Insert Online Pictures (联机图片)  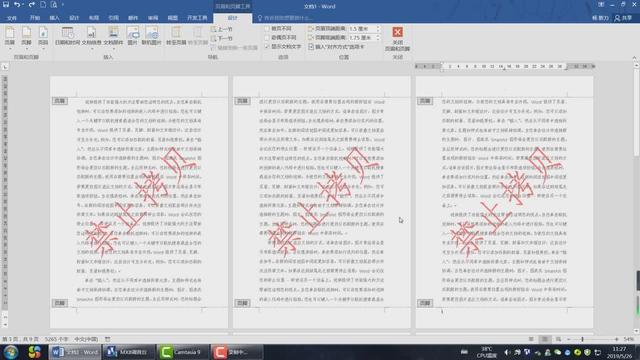151,36
